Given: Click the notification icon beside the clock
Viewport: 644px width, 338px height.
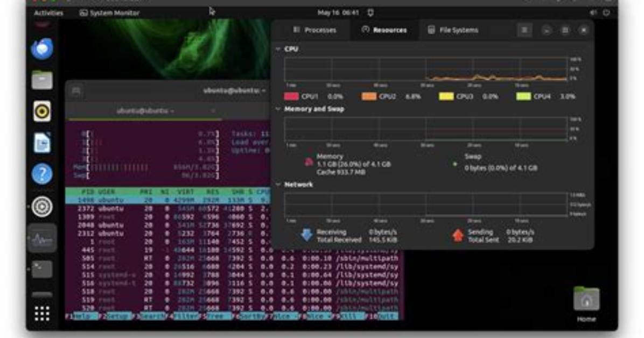Looking at the screenshot, I should [x=370, y=13].
